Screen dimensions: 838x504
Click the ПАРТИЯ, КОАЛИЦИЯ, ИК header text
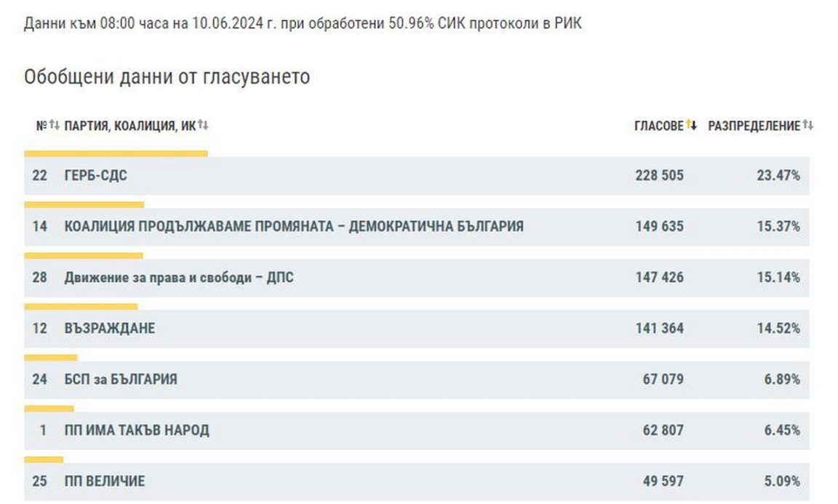click(130, 126)
